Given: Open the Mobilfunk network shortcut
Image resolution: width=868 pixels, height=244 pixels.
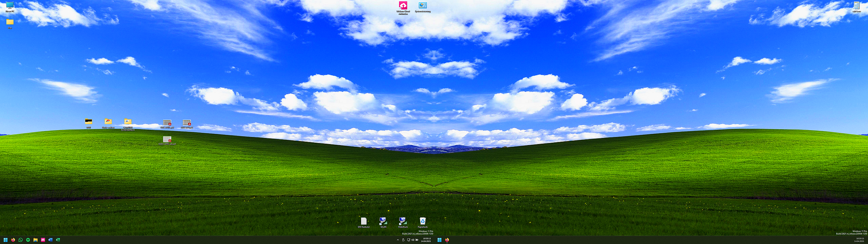Looking at the screenshot, I should pyautogui.click(x=403, y=222).
